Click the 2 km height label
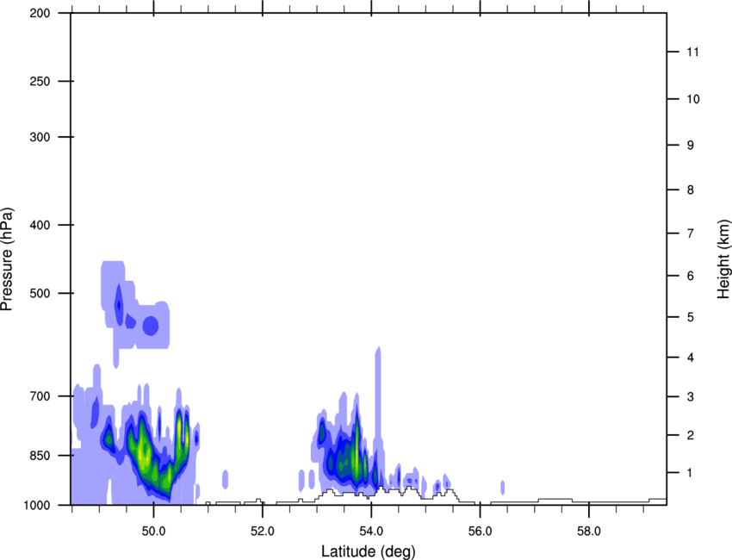Image resolution: width=732 pixels, height=560 pixels. pyautogui.click(x=691, y=435)
